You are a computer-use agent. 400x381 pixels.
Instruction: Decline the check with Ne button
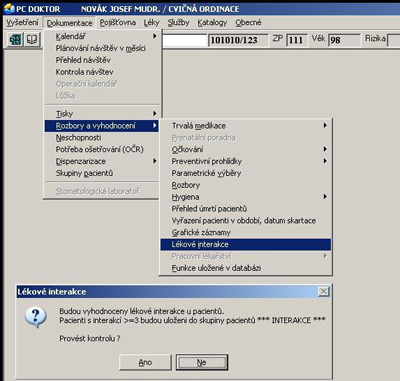[202, 362]
